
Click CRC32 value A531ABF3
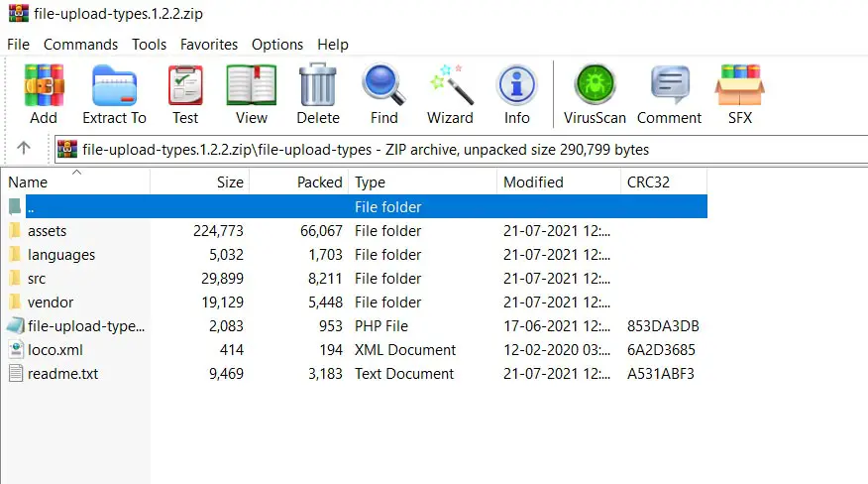660,374
